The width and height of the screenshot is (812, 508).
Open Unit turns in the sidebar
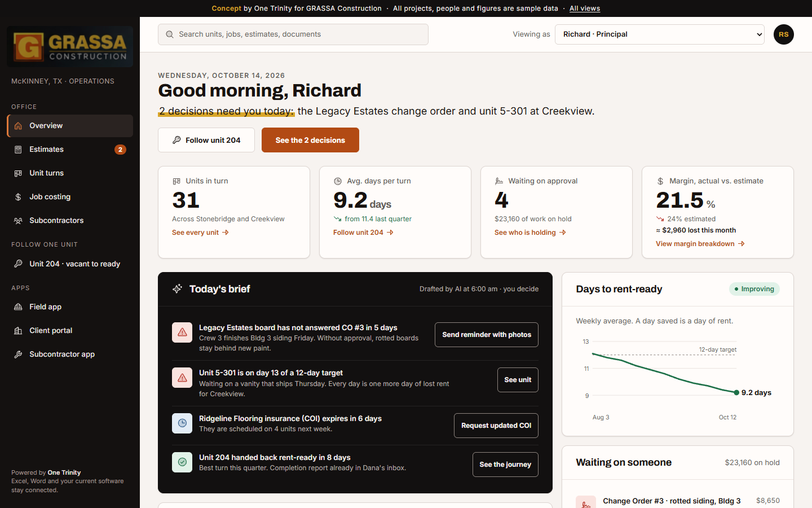tap(70, 173)
